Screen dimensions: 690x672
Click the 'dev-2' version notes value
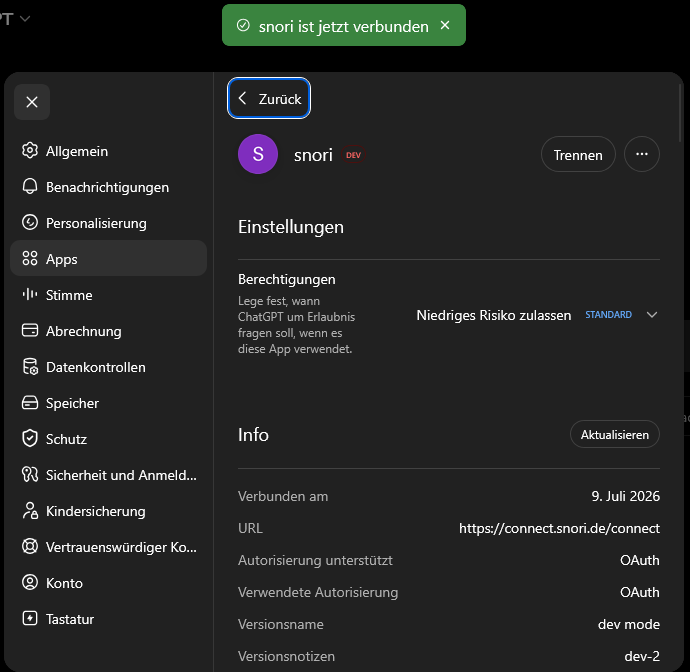642,656
